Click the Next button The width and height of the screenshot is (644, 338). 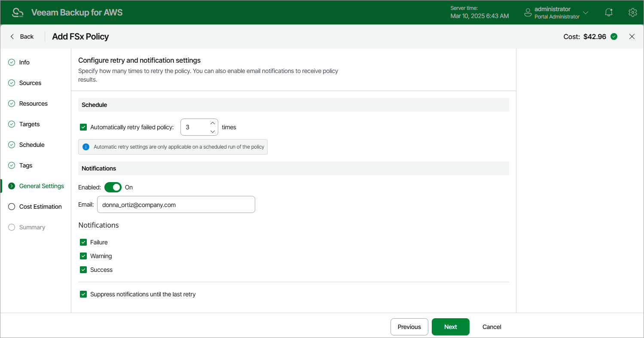pos(450,326)
